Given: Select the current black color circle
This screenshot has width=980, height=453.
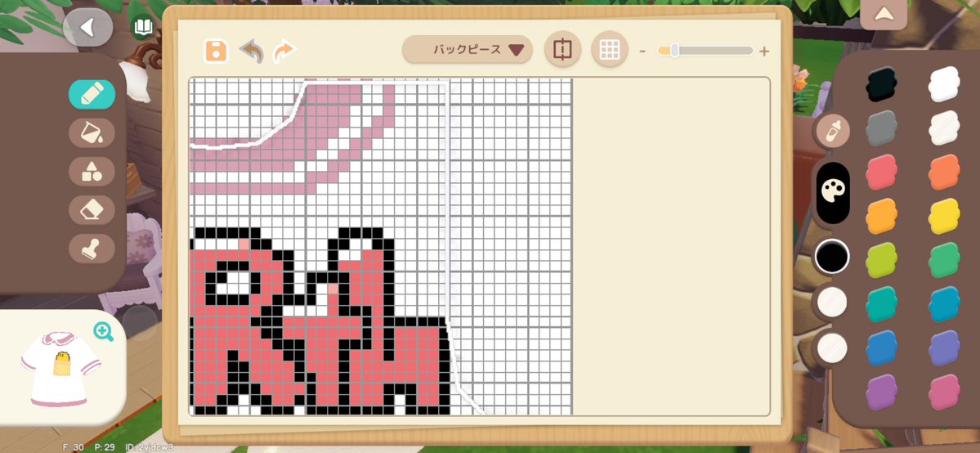Looking at the screenshot, I should (x=832, y=257).
